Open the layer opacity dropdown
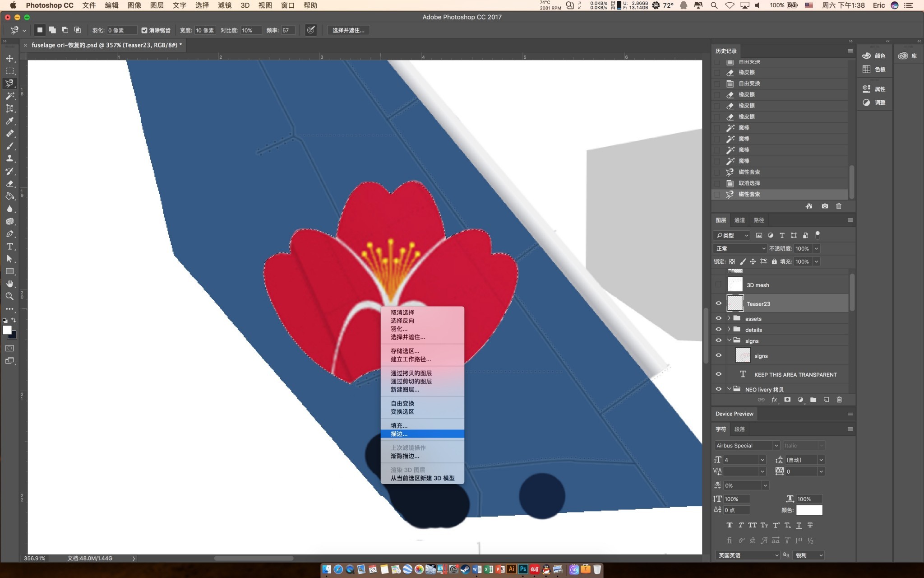This screenshot has width=924, height=578. tap(816, 248)
